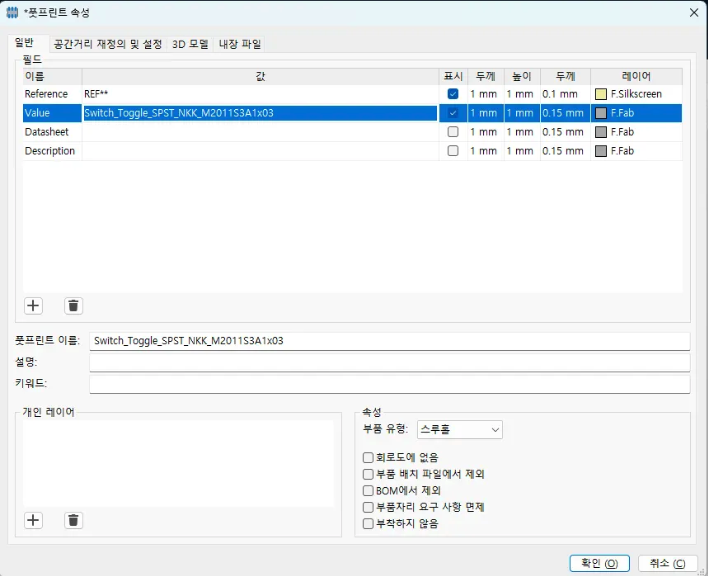The height and width of the screenshot is (576, 708).
Task: Click the 표시 column header
Action: tap(453, 76)
